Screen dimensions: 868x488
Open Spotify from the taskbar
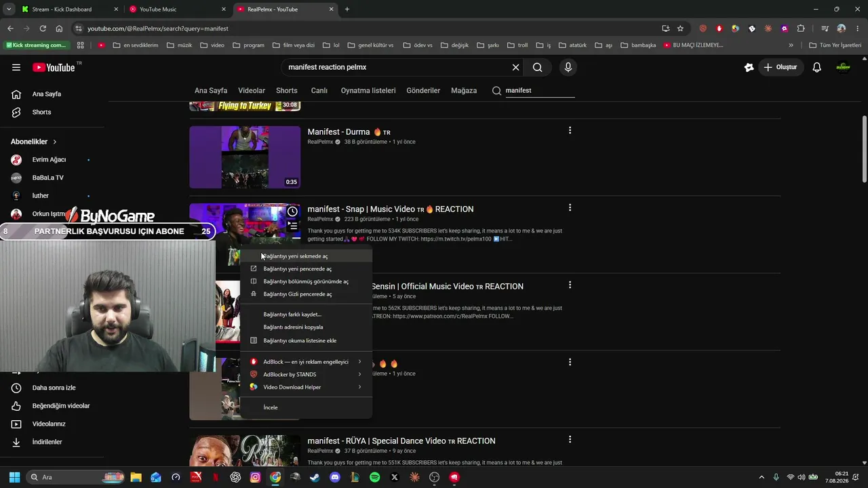[375, 477]
